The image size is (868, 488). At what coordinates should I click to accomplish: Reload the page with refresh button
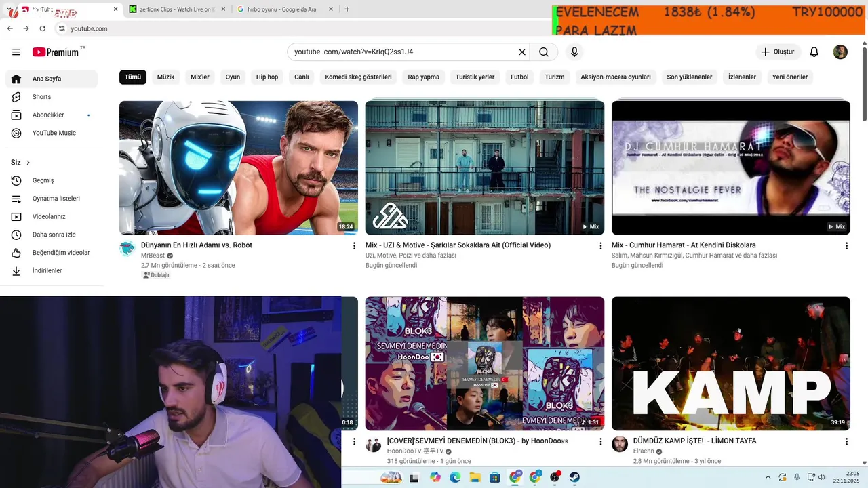point(42,28)
